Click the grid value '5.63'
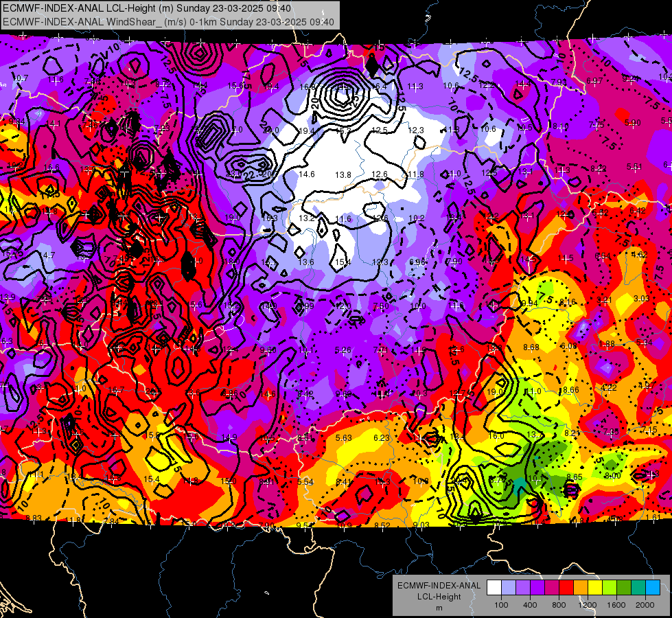672x618 pixels. point(344,438)
